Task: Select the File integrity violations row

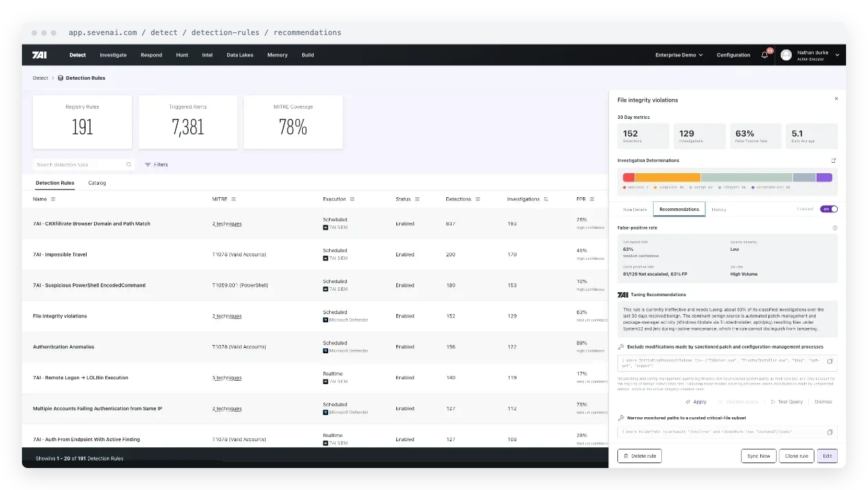Action: pos(315,316)
